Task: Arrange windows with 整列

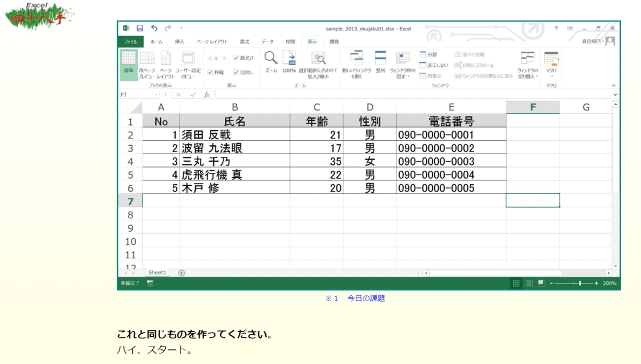Action: 380,64
